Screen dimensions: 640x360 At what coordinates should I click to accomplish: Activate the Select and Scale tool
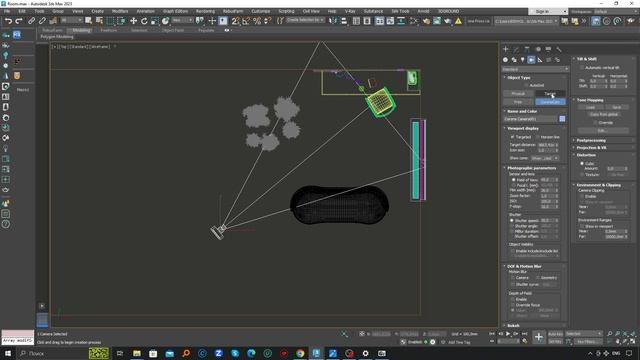coord(155,21)
